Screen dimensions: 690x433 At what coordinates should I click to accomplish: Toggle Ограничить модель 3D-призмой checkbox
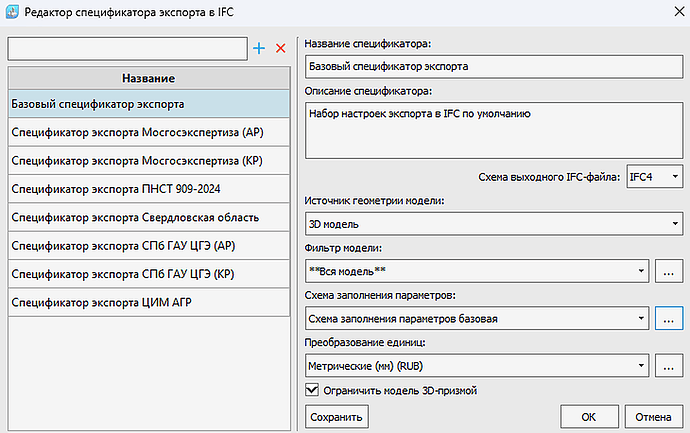[x=312, y=390]
